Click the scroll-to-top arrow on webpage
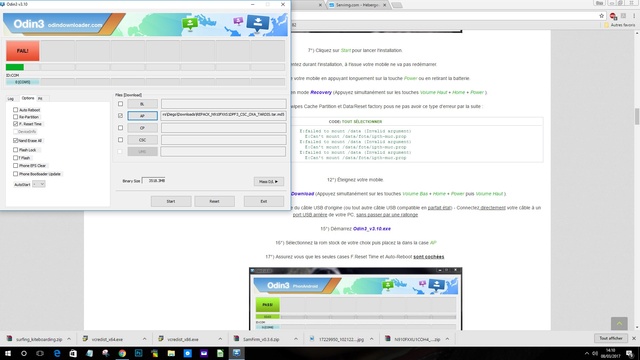Viewport: 640px width, 360px height. point(619,323)
